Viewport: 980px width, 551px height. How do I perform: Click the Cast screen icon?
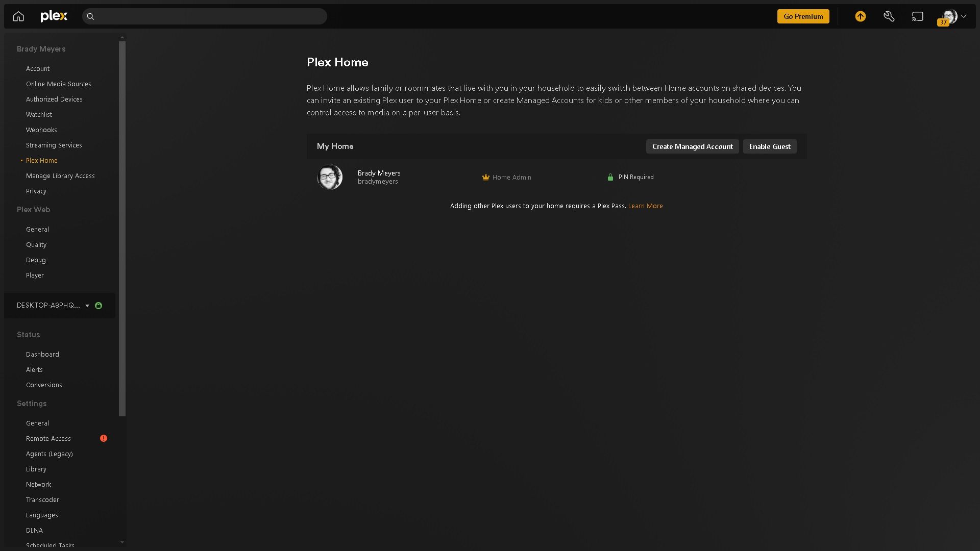point(918,16)
